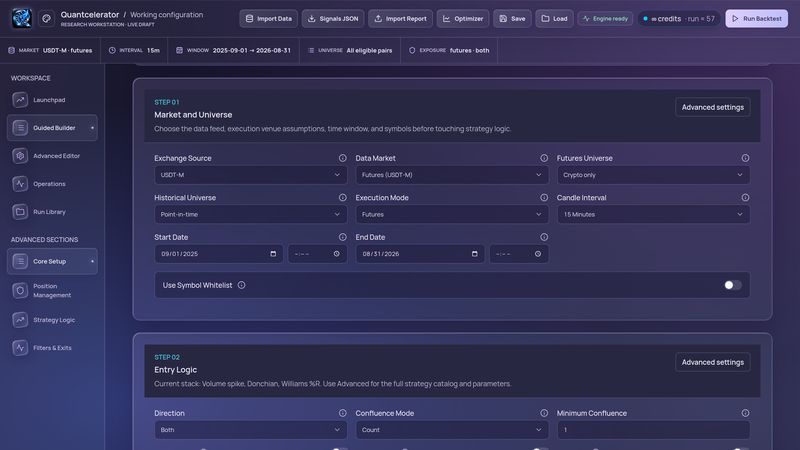This screenshot has height=450, width=800.
Task: Expand the Confluence Mode dropdown
Action: 452,430
